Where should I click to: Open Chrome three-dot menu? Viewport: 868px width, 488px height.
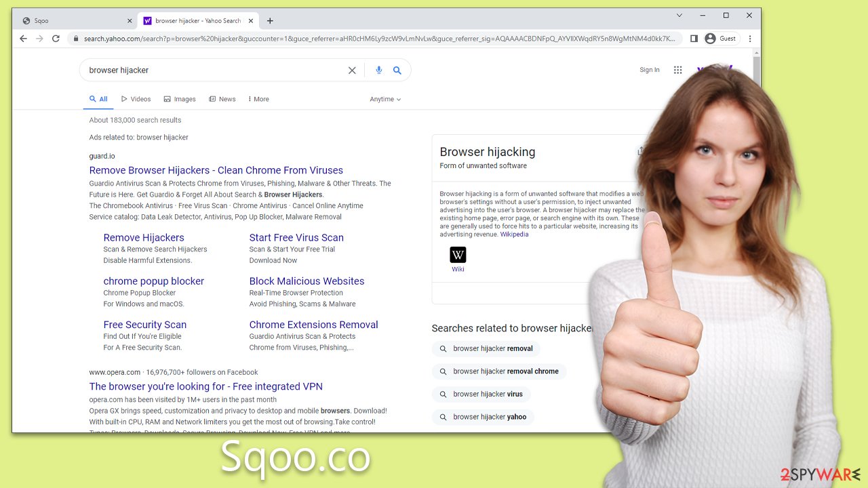pyautogui.click(x=750, y=39)
